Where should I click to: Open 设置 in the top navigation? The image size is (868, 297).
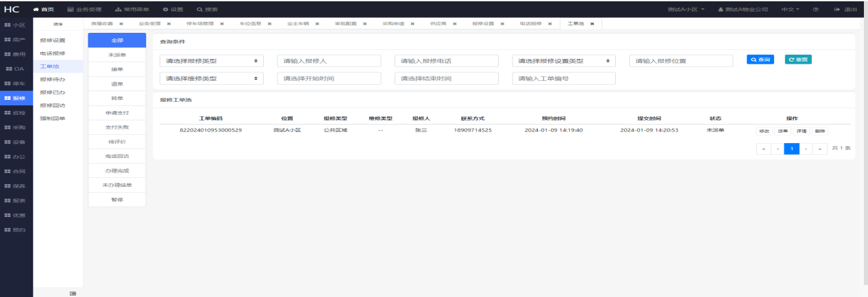point(173,9)
